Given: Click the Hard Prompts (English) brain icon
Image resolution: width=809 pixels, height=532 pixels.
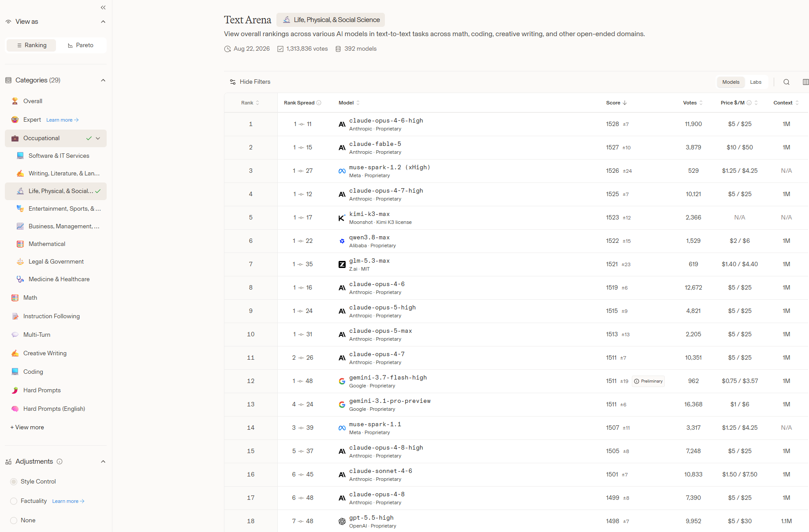Looking at the screenshot, I should [x=15, y=409].
